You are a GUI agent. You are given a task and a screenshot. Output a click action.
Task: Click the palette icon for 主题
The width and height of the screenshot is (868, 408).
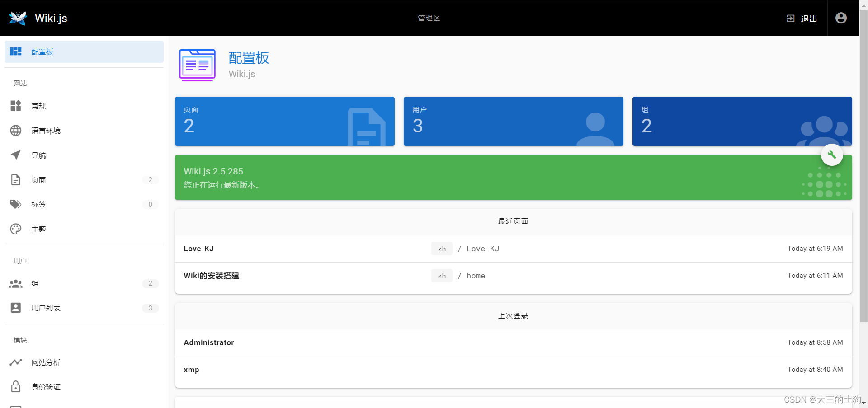coord(16,229)
